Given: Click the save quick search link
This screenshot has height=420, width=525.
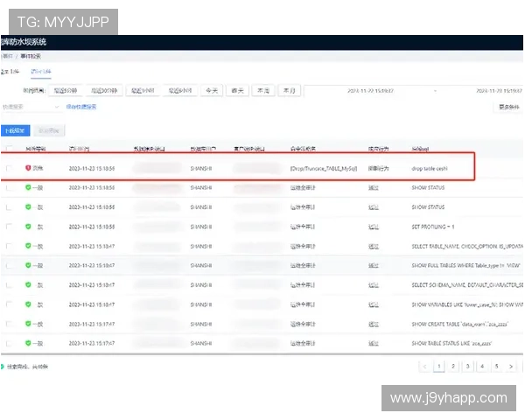Looking at the screenshot, I should [x=81, y=107].
